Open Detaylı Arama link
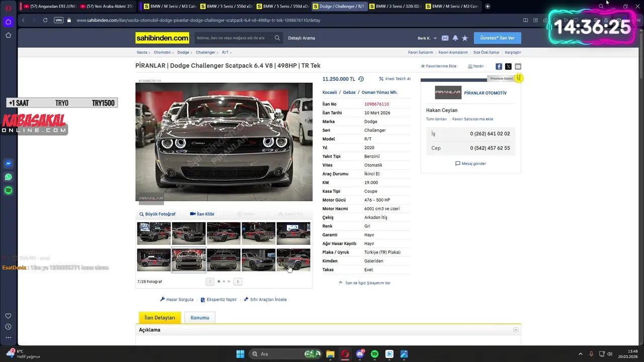Image resolution: width=644 pixels, height=362 pixels. 301,38
